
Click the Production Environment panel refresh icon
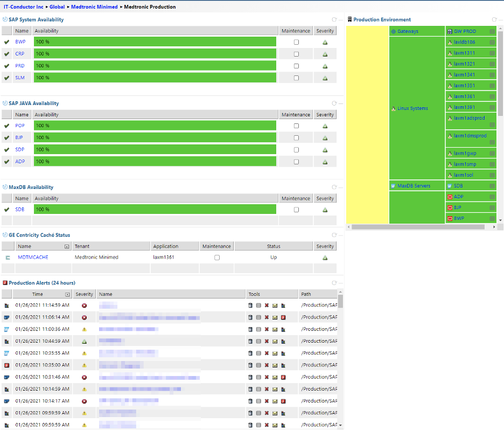[x=494, y=19]
